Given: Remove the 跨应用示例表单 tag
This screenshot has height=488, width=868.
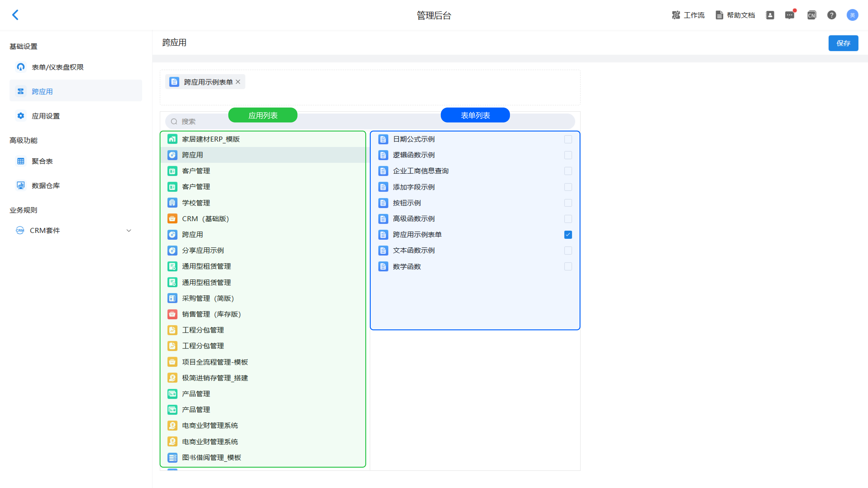Looking at the screenshot, I should point(238,82).
